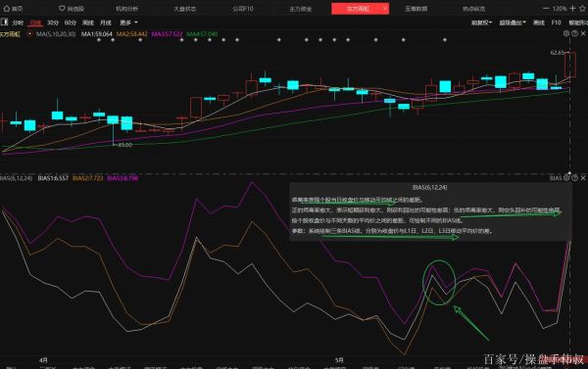Viewport: 588px width, 369px height.
Task: Switch to the 月线 monthly chart
Action: (106, 23)
